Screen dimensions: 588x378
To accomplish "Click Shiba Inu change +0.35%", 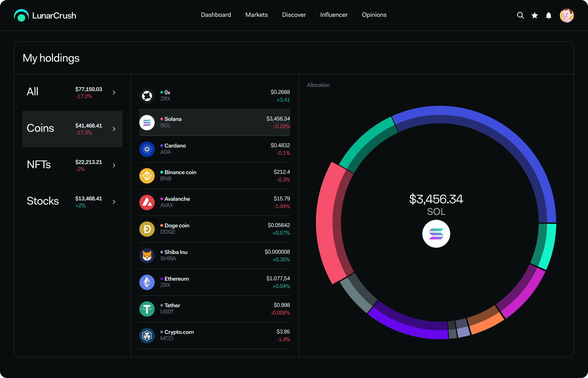I will pyautogui.click(x=281, y=260).
